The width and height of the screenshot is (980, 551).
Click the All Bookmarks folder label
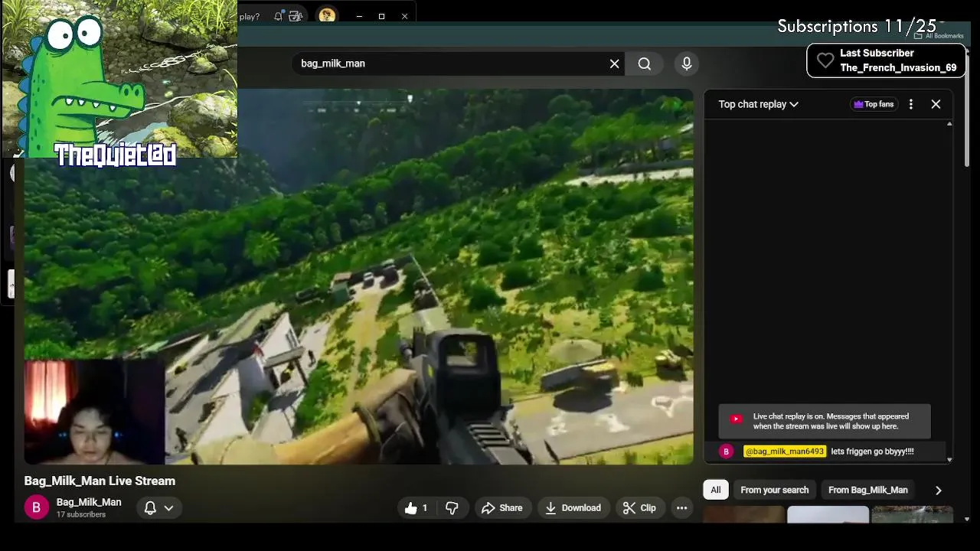pyautogui.click(x=939, y=36)
